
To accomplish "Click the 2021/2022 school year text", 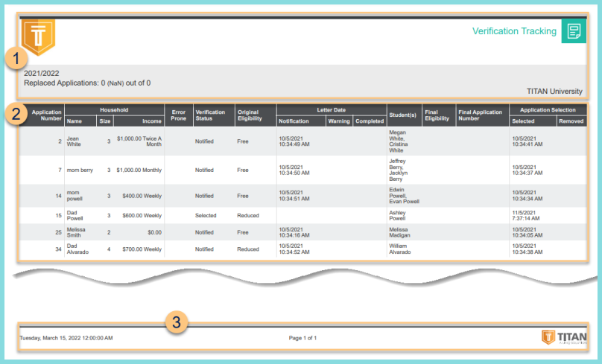I will pos(42,73).
